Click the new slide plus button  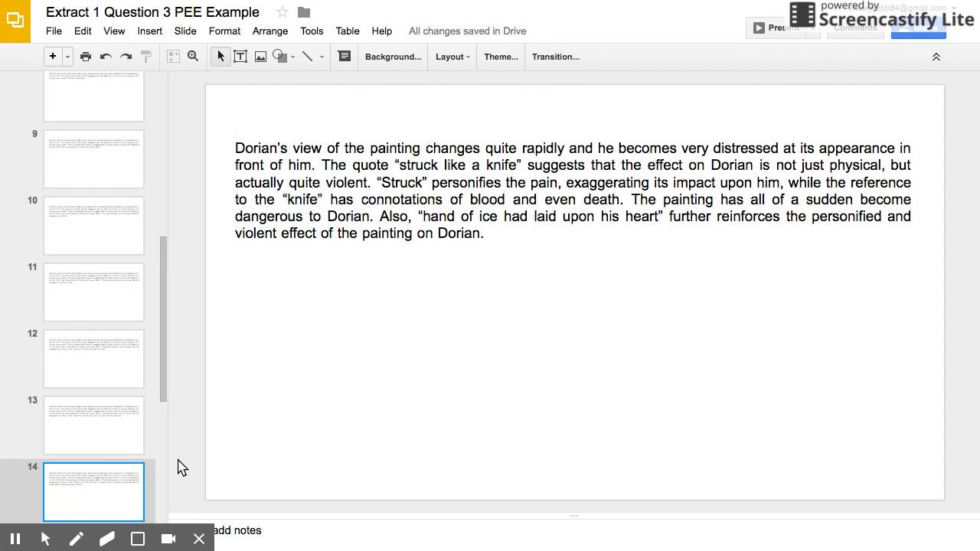click(x=53, y=56)
